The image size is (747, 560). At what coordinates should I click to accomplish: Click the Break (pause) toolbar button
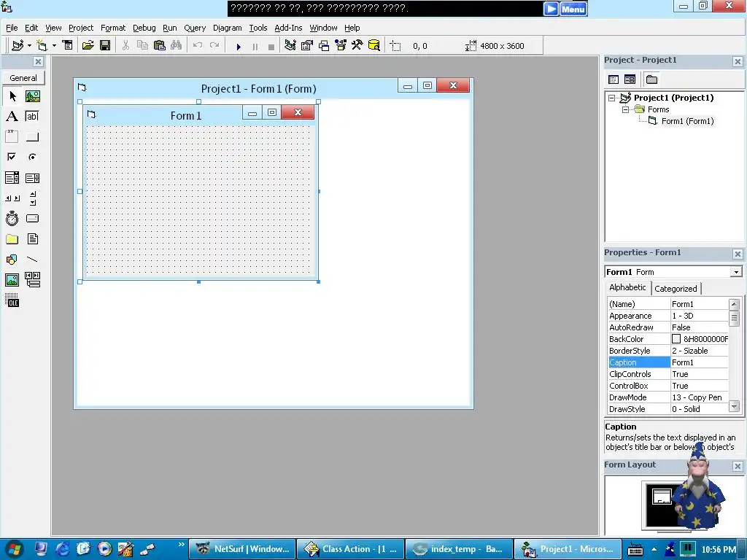[255, 46]
